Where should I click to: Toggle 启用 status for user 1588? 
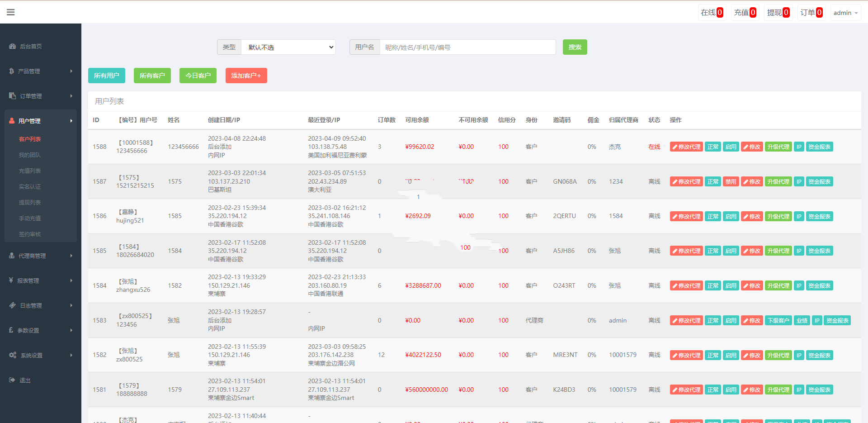point(731,147)
